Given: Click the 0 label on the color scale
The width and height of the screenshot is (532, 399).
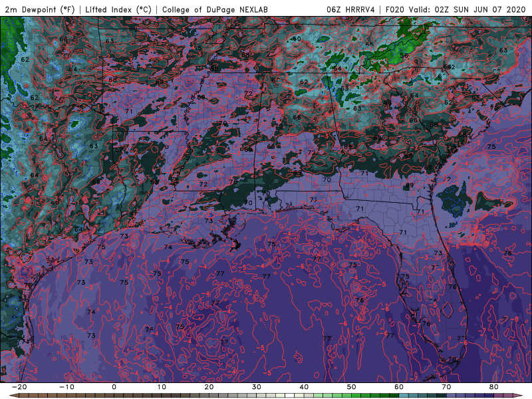Looking at the screenshot, I should click(114, 387).
